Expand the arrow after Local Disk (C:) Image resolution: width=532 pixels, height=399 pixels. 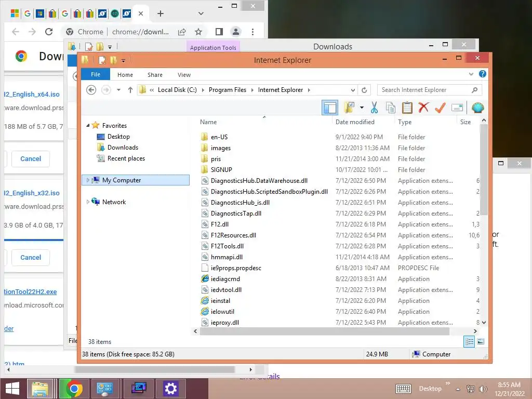point(203,90)
